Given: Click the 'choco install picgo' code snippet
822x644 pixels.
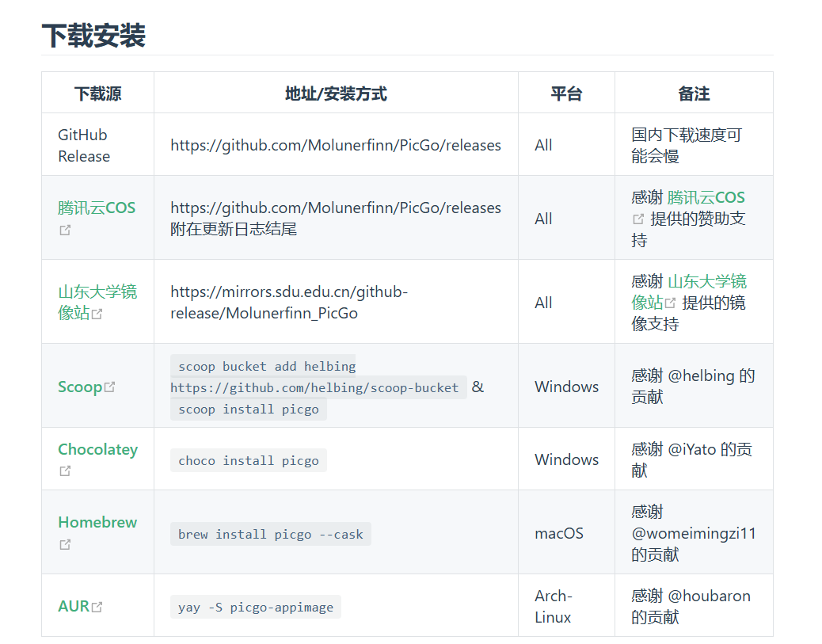Looking at the screenshot, I should point(248,460).
